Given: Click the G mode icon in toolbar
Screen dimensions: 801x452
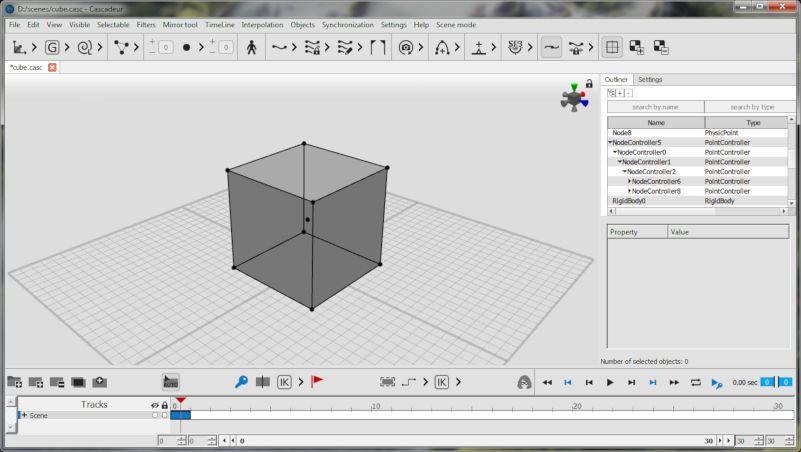Looking at the screenshot, I should (x=51, y=47).
